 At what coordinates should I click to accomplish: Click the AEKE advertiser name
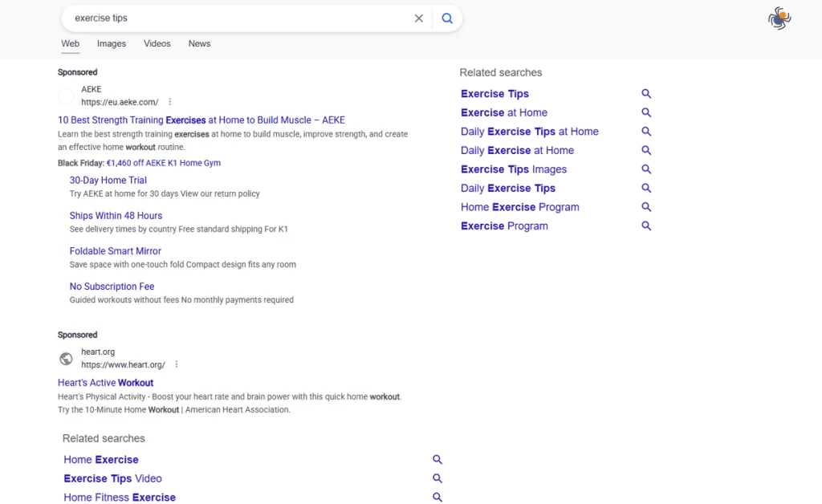point(92,89)
